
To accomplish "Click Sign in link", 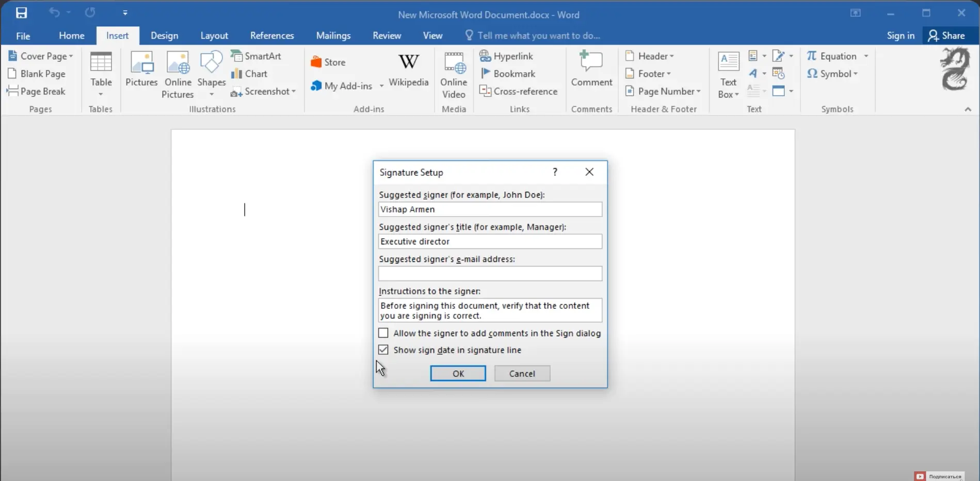I will 901,36.
